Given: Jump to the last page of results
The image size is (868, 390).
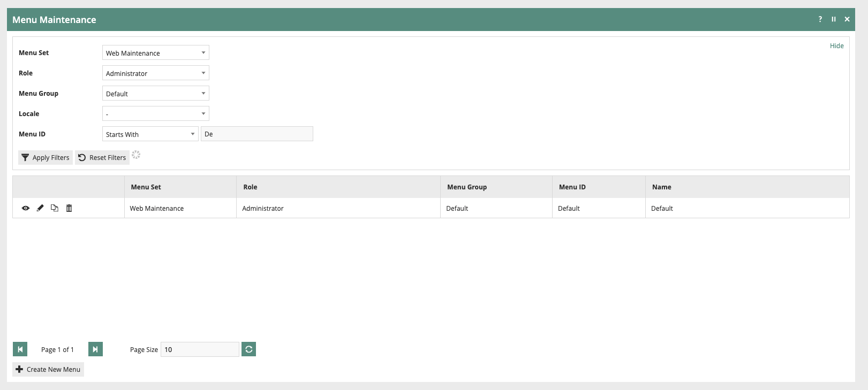Looking at the screenshot, I should [x=95, y=349].
